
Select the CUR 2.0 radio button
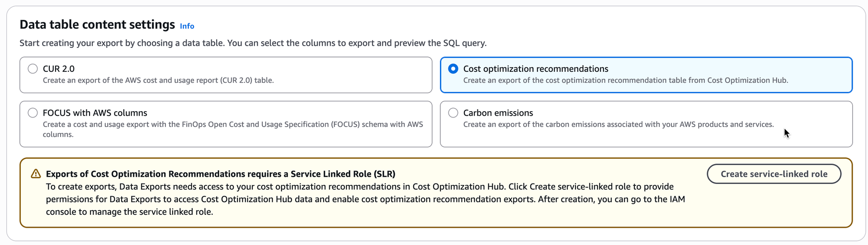click(x=33, y=69)
